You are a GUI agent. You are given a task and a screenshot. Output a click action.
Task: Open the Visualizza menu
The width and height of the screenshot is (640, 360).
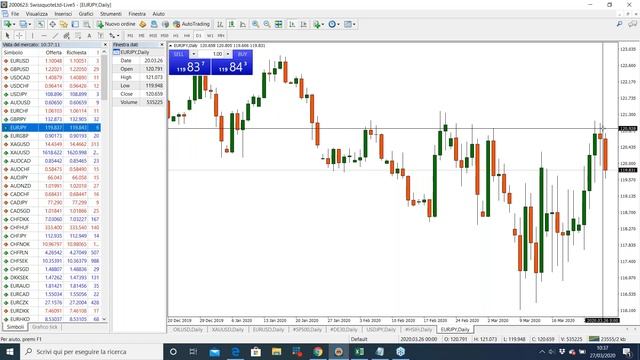click(37, 14)
